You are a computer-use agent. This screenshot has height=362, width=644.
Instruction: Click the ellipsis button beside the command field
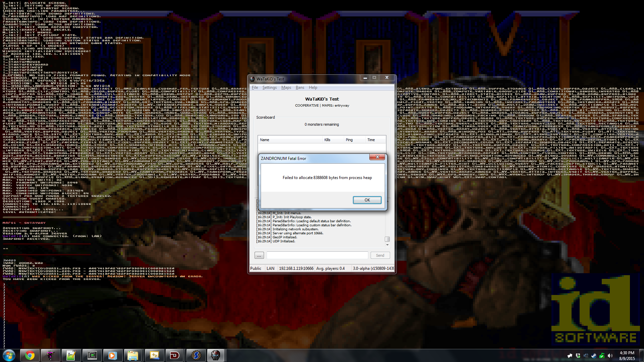[259, 255]
